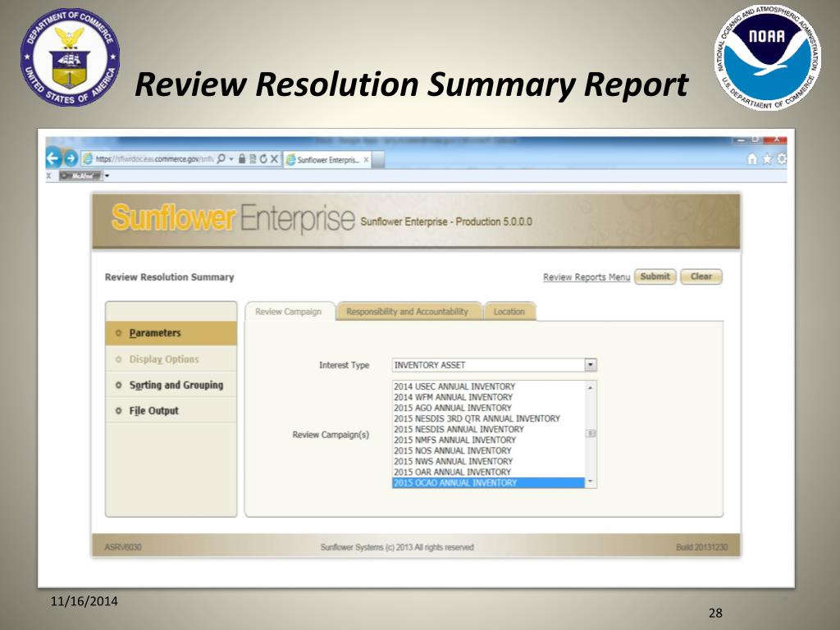The width and height of the screenshot is (840, 630).
Task: Click the security padlock icon in address bar
Action: 242,159
